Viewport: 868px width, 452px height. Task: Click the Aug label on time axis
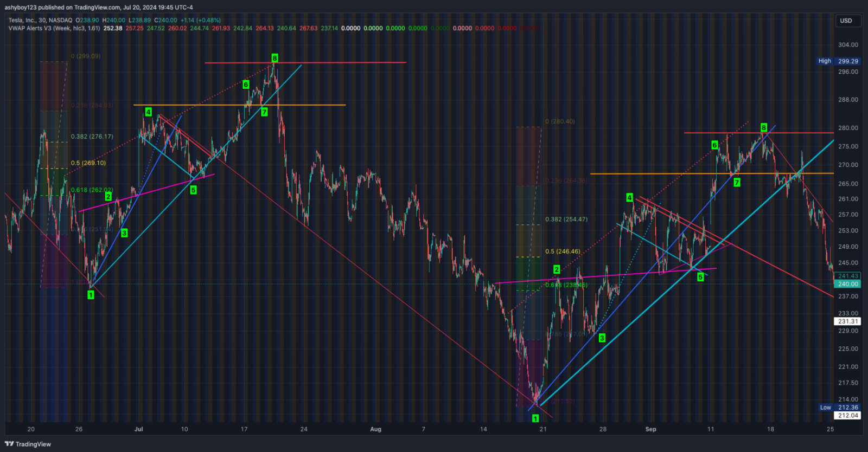(x=375, y=429)
